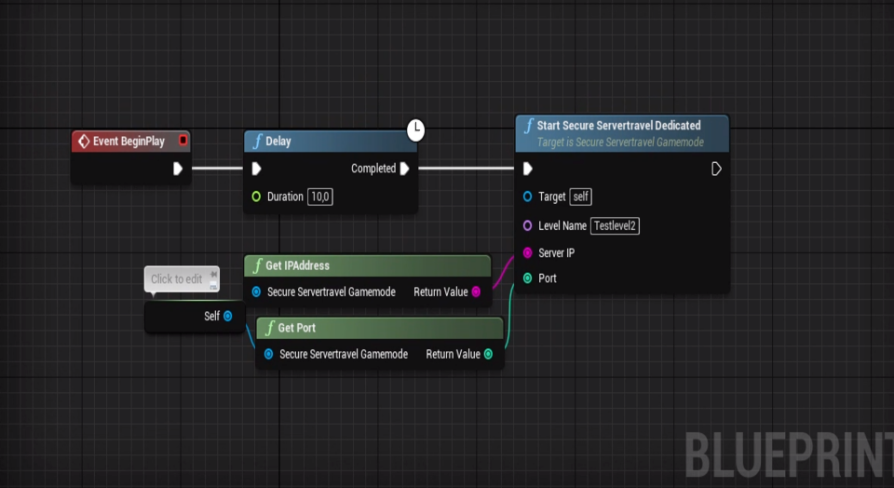Screen dimensions: 894x488
Task: Click the Event BeginPlay red delegate pin
Action: 183,140
